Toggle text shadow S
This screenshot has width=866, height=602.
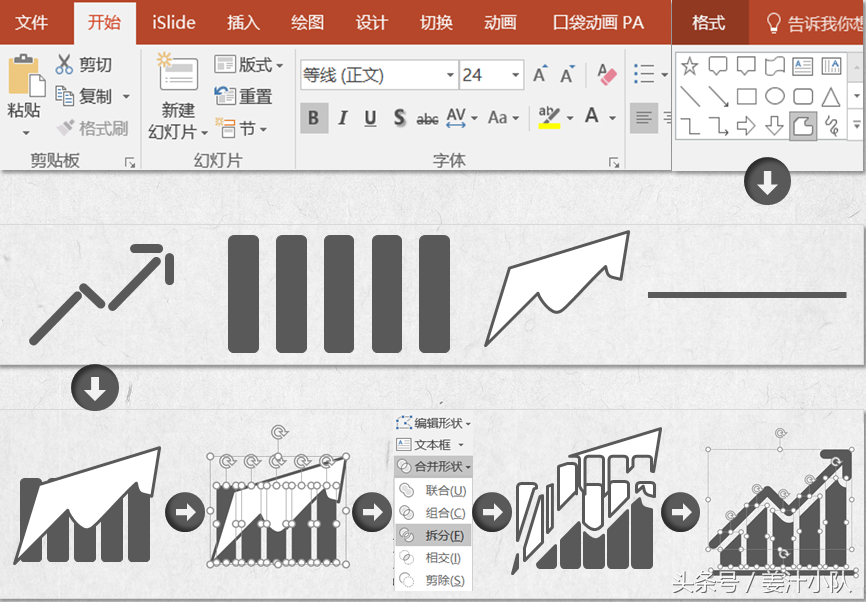tap(399, 118)
